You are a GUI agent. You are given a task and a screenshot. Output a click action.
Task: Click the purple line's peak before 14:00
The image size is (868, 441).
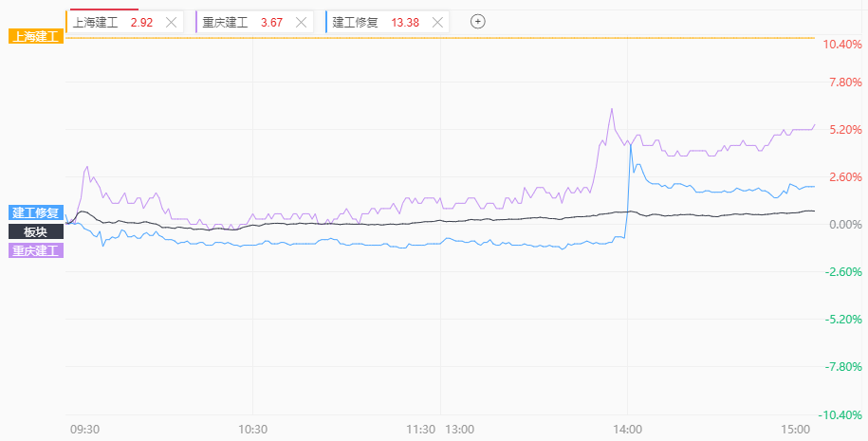(612, 109)
